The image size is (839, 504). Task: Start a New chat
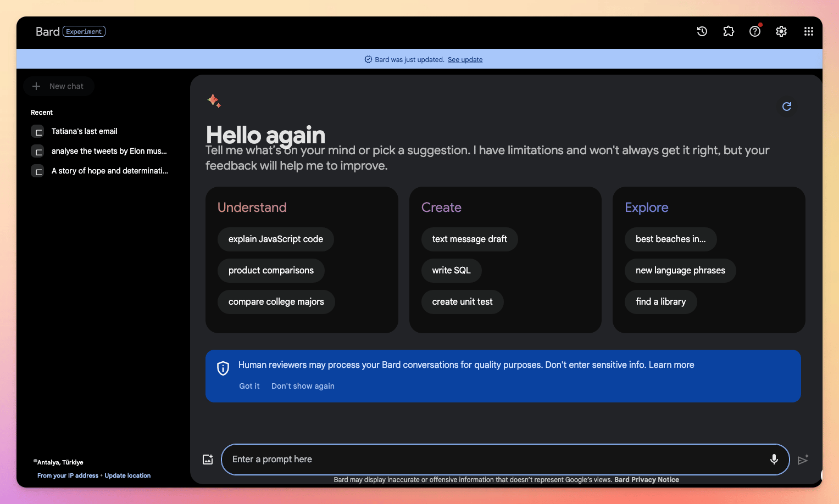pyautogui.click(x=59, y=86)
